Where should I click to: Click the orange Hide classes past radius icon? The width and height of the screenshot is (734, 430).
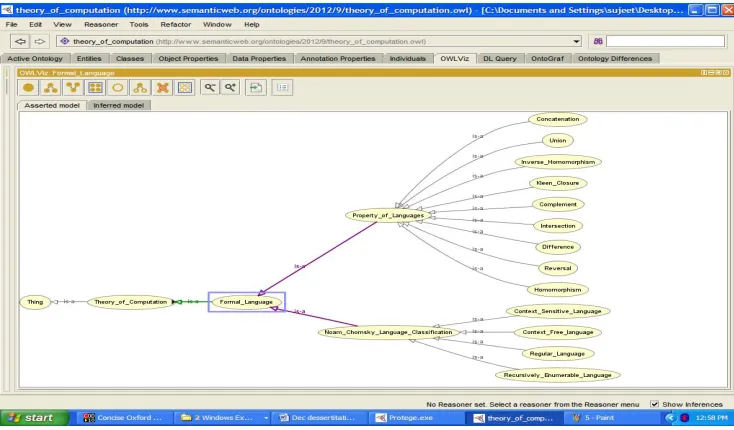[x=162, y=87]
